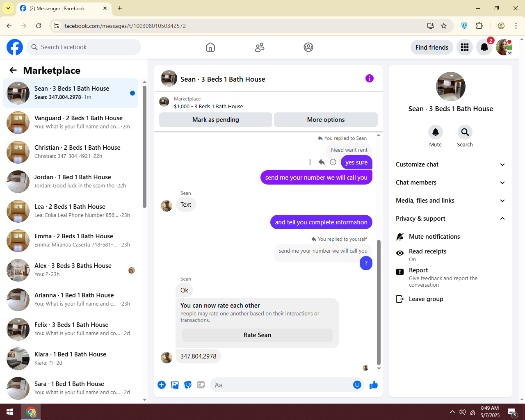This screenshot has width=525, height=420.
Task: Click the chat messages scrollbar
Action: [379, 302]
